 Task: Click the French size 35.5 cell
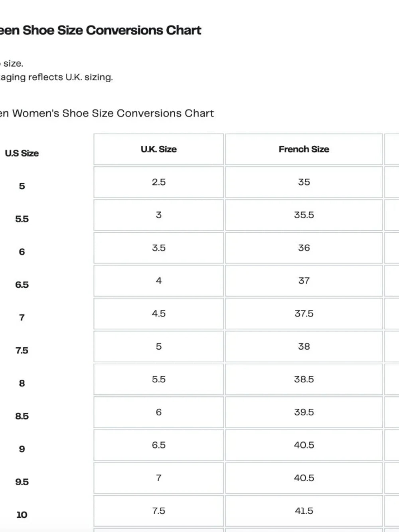[304, 215]
